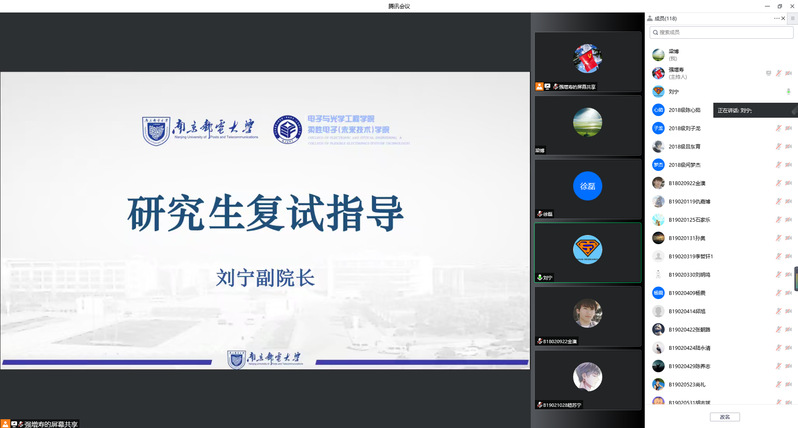Click camera-off icon for 2018级闵梦杰
798x428 pixels.
coord(790,164)
